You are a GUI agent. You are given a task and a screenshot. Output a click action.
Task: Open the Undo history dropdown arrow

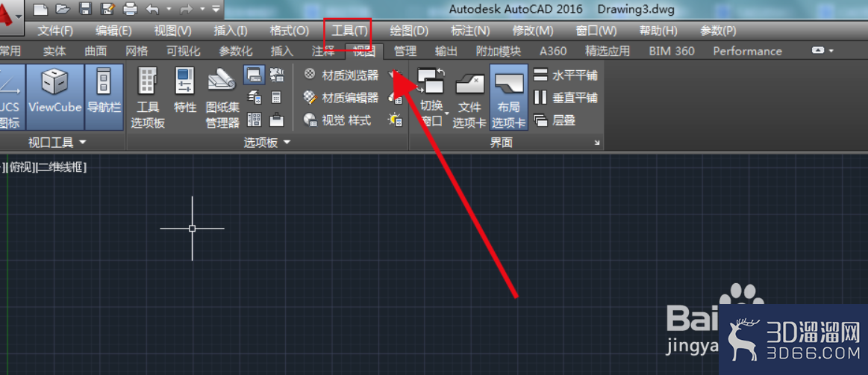[167, 9]
